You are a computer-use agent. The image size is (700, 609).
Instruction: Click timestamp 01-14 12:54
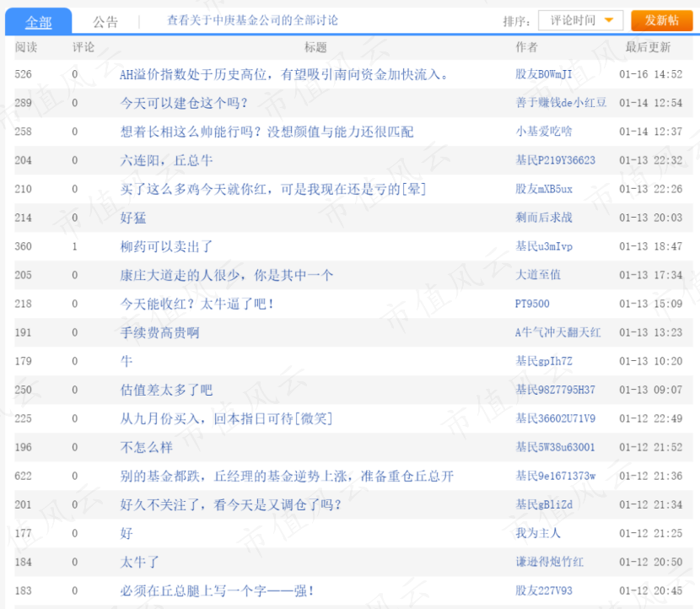(x=651, y=103)
